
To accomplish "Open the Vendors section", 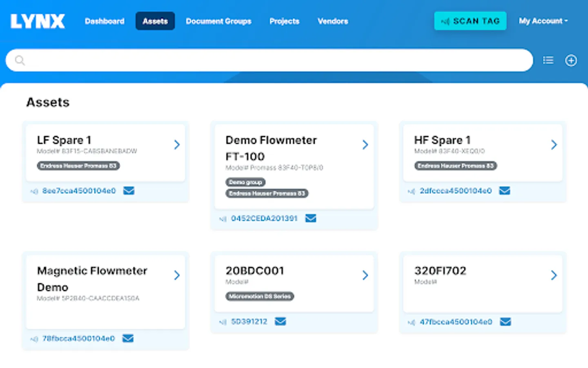I will pyautogui.click(x=332, y=21).
